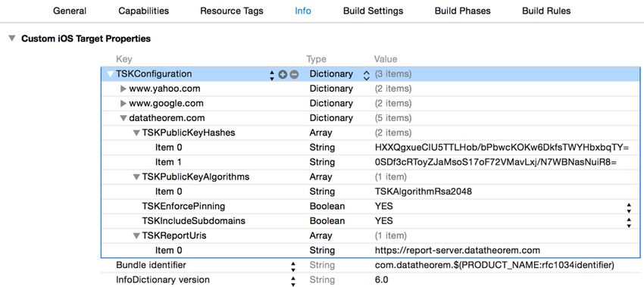This screenshot has height=287, width=644.
Task: Select Bundle identifier key
Action: click(x=151, y=265)
